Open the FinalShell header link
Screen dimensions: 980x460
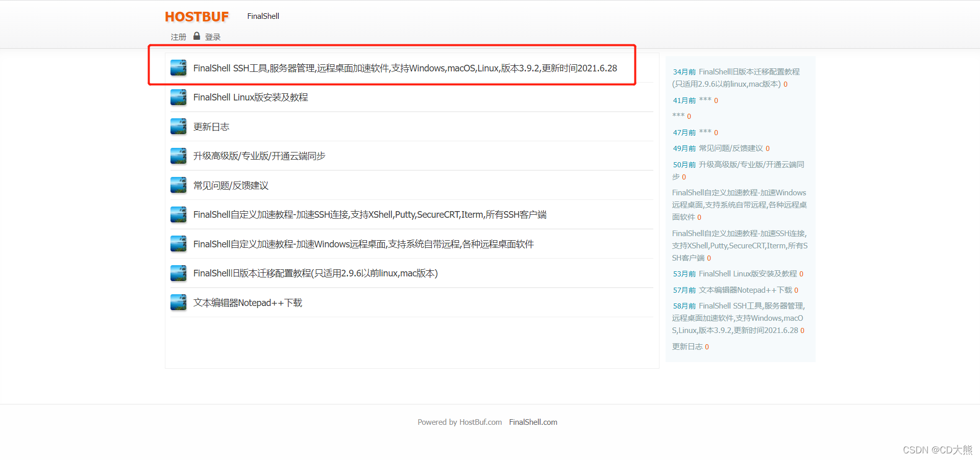click(263, 16)
